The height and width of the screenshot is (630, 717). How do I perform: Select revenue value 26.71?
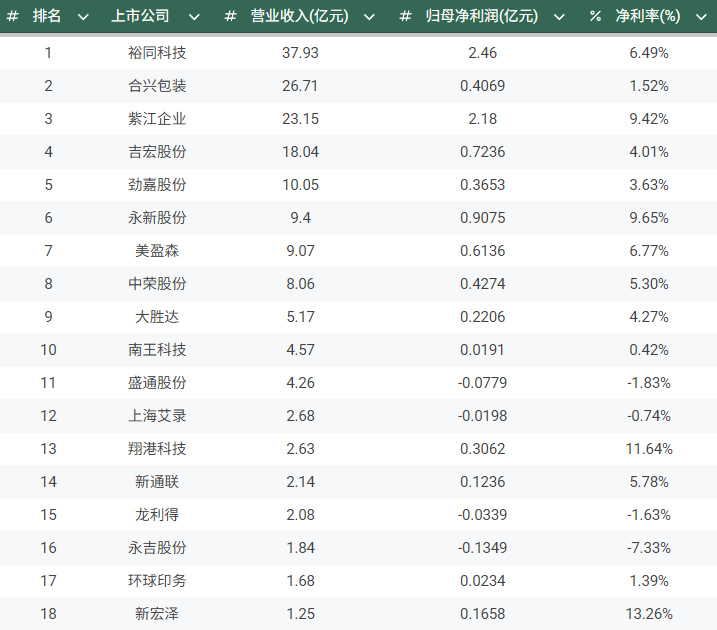tap(300, 86)
